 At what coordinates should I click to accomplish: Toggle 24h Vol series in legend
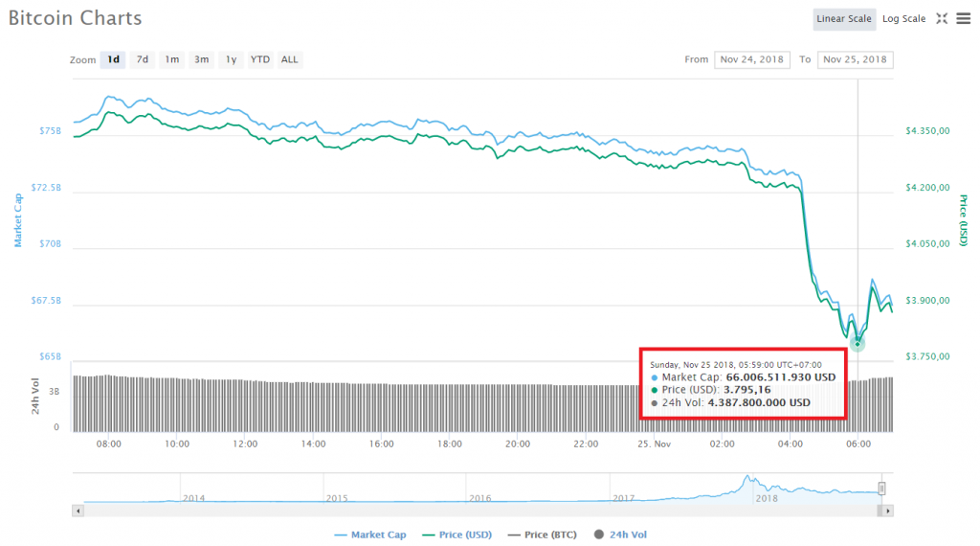point(620,535)
